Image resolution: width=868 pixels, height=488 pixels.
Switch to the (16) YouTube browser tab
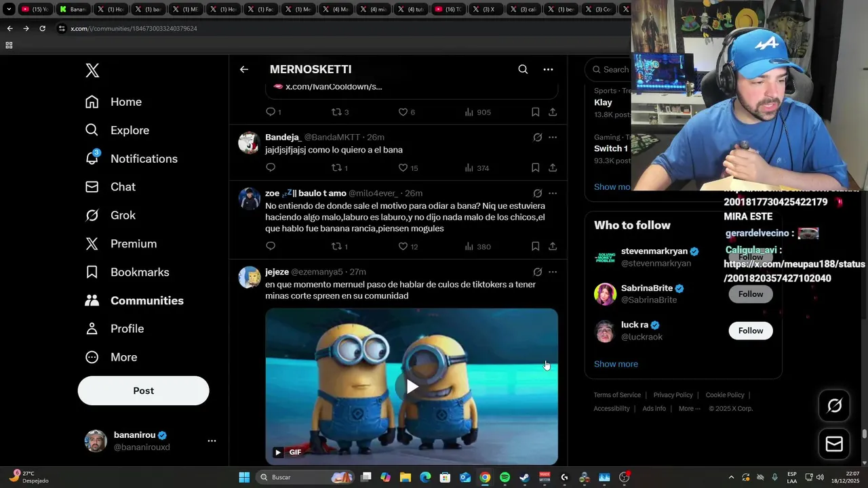448,9
